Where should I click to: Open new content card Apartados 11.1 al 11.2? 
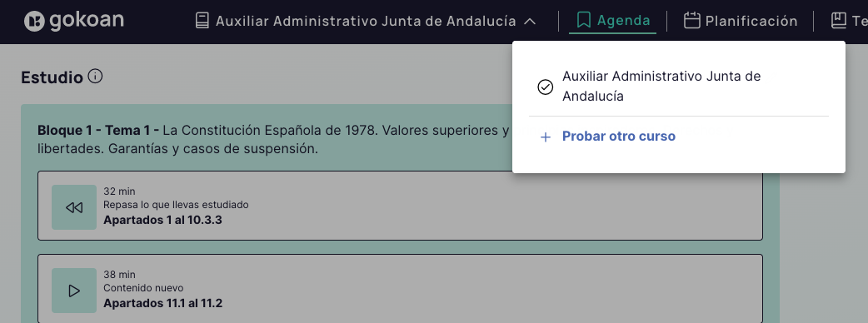pos(400,289)
